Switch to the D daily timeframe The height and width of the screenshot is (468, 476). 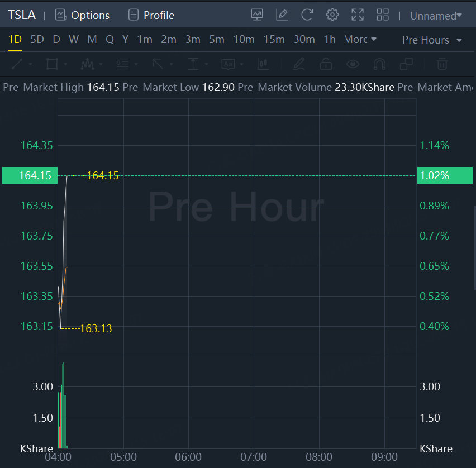56,40
